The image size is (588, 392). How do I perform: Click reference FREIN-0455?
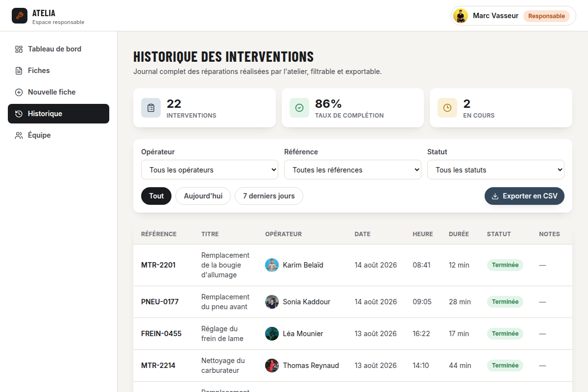click(161, 334)
